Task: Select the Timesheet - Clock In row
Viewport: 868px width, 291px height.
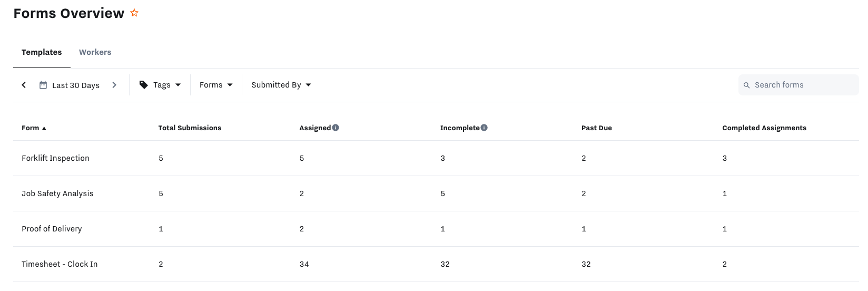Action: (60, 264)
